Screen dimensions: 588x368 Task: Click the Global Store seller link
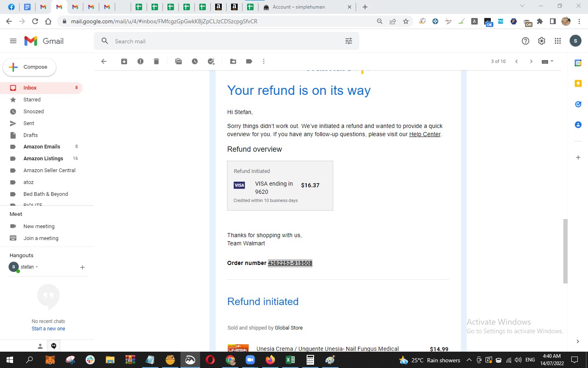(289, 328)
